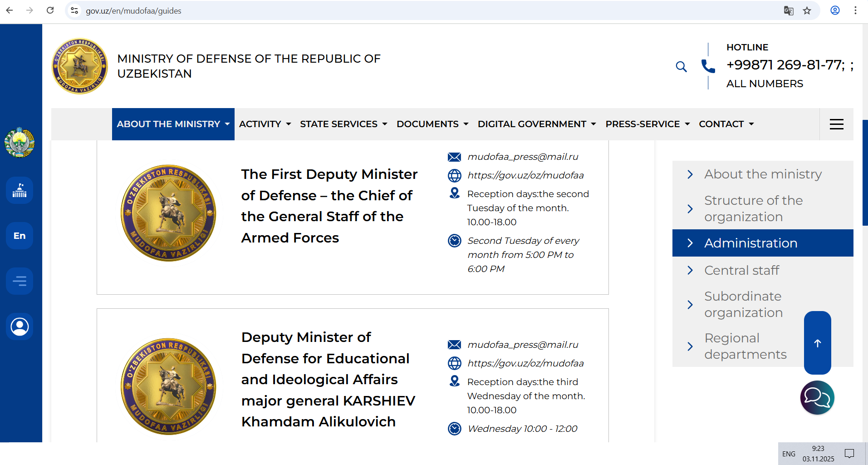
Task: Open the Press-Service menu
Action: tap(647, 124)
